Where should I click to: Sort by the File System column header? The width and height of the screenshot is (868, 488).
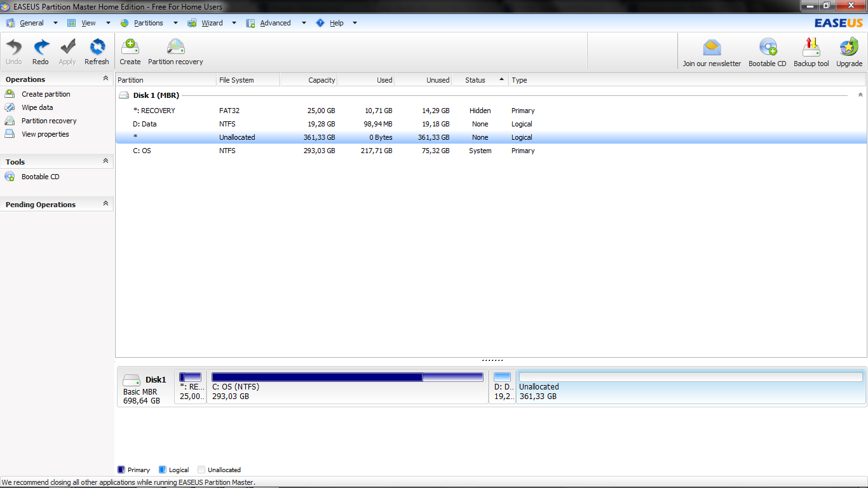tap(248, 80)
